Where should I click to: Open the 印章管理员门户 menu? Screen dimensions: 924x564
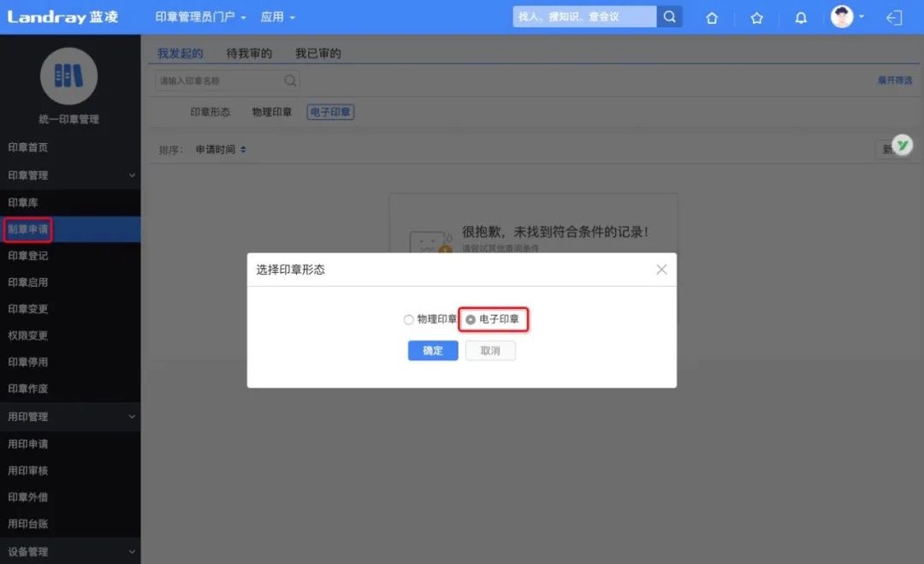click(200, 15)
